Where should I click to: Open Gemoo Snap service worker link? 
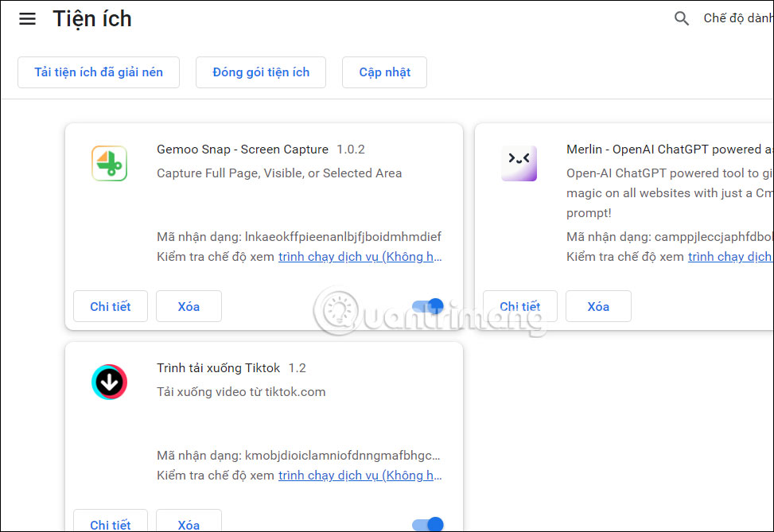360,257
